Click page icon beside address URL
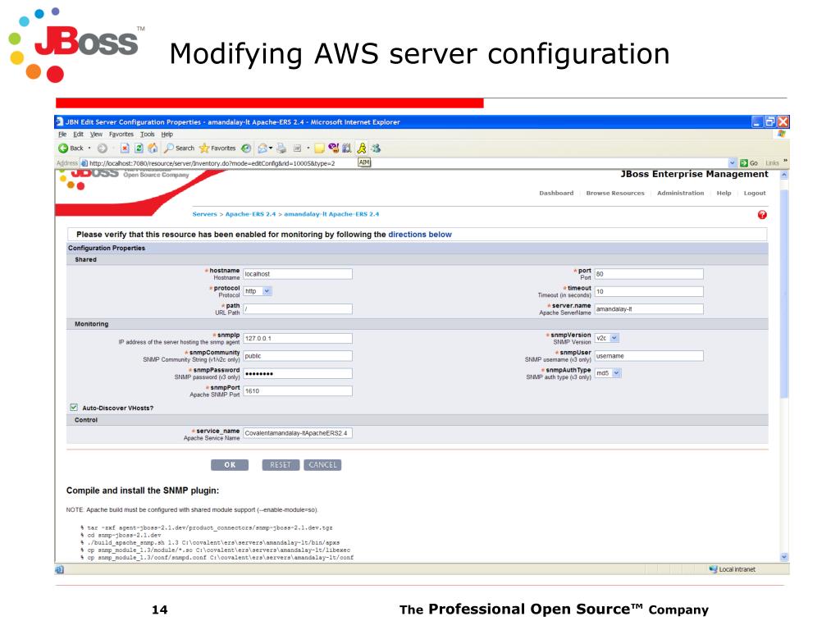 (84, 163)
